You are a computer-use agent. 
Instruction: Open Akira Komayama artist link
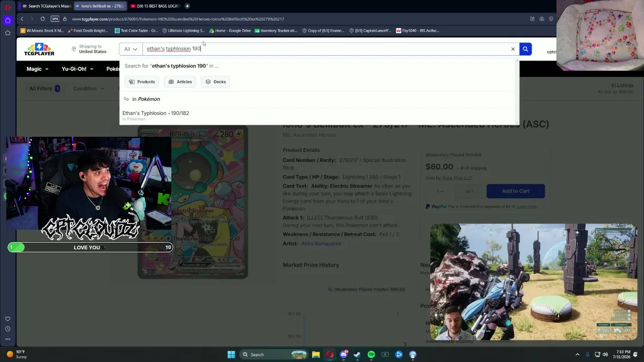(x=321, y=244)
